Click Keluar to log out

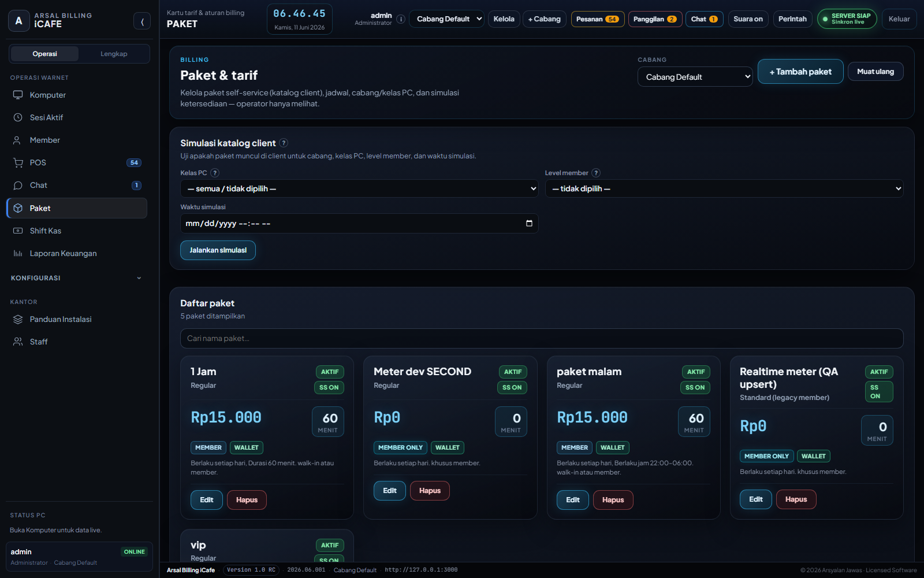[899, 19]
